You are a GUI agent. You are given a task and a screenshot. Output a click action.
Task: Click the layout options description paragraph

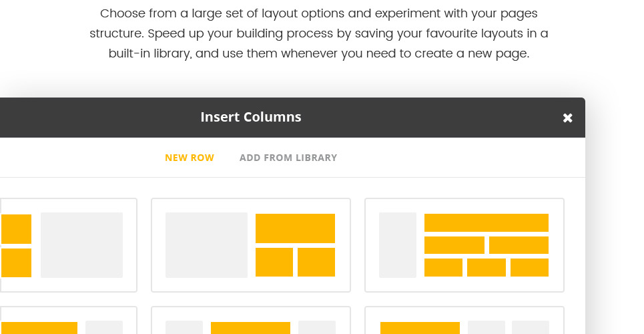pos(319,33)
